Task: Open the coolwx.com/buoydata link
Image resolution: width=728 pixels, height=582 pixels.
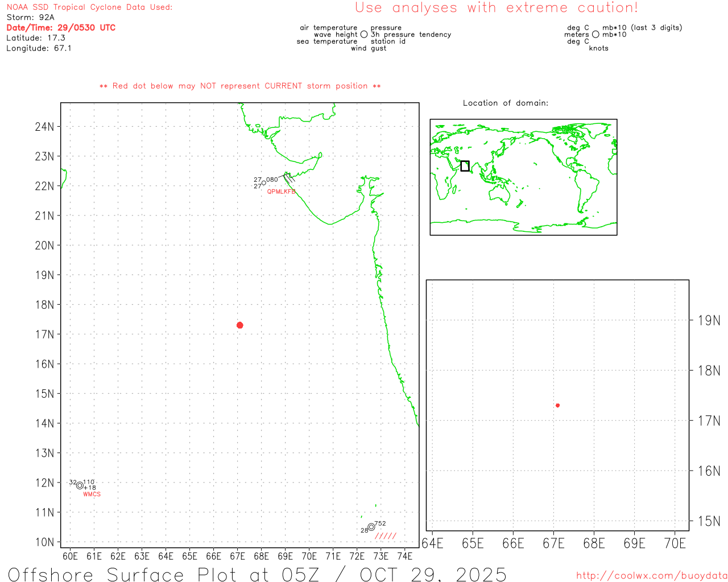Action: 652,576
